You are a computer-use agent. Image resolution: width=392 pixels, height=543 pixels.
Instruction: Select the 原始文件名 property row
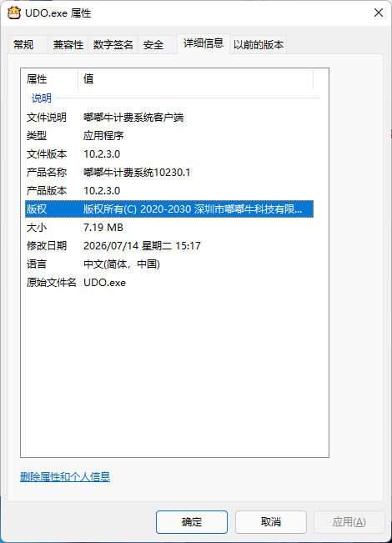tap(169, 283)
